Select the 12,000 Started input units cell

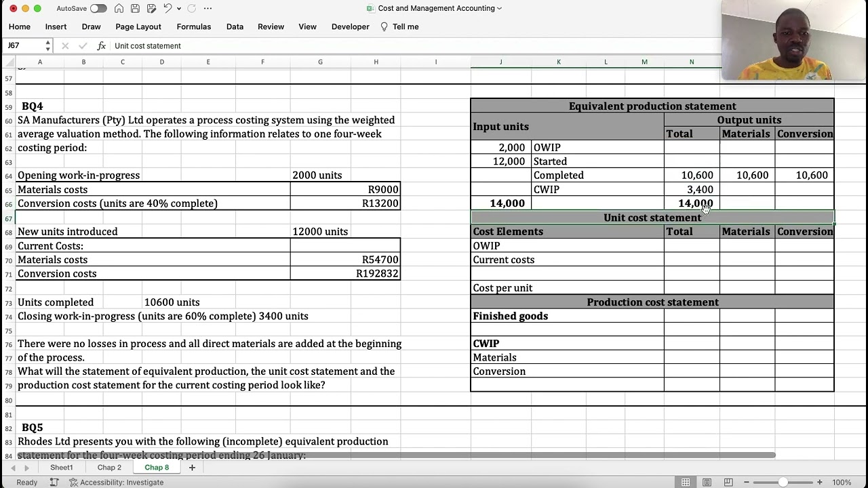[501, 161]
